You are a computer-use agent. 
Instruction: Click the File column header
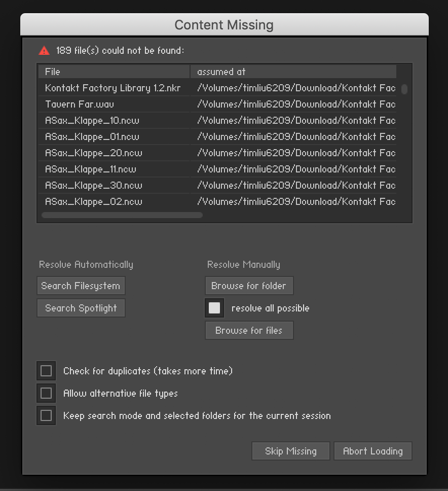114,72
